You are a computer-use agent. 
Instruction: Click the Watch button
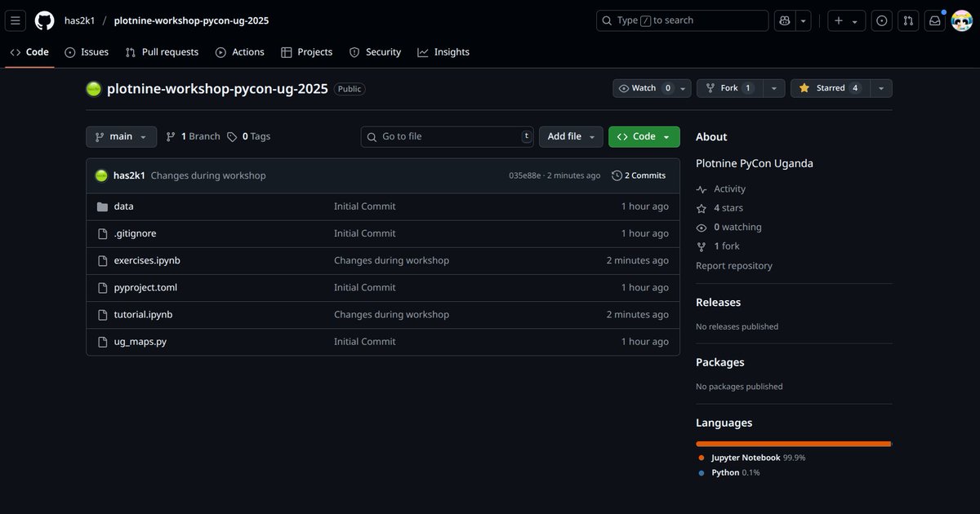point(644,88)
